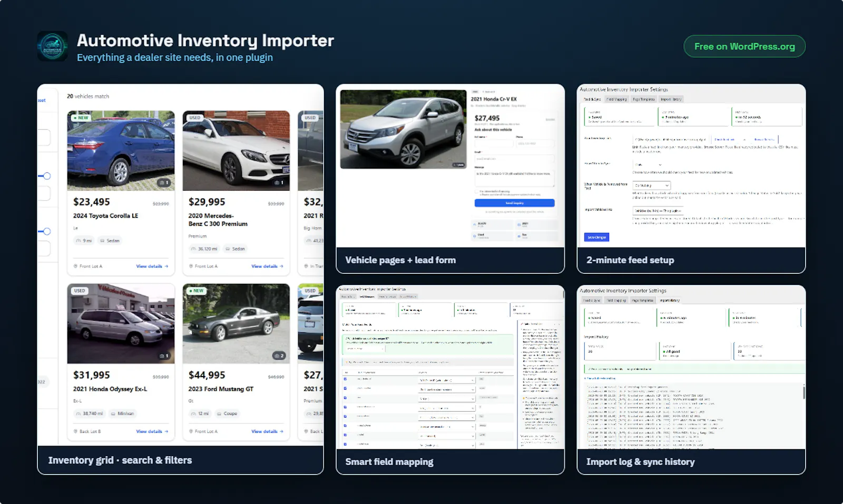Open the Import Vehicles Into dropdown
Viewport: 843px width, 504px height.
pos(658,211)
